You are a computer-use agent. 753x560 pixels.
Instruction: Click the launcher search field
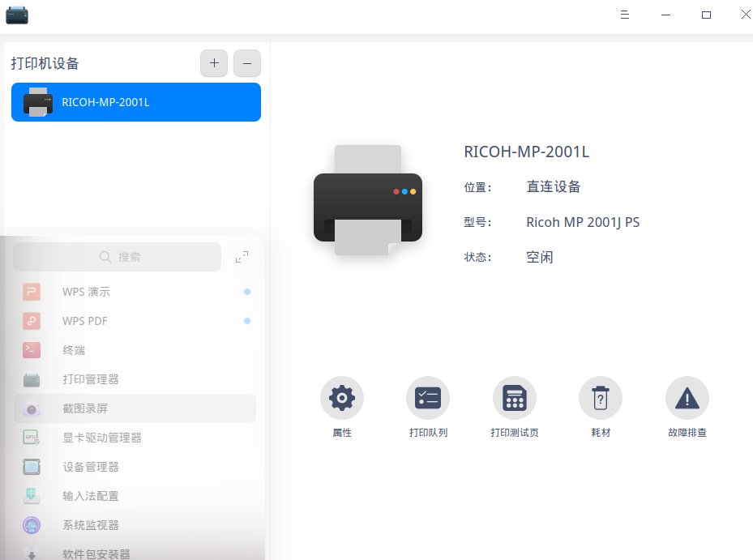pos(118,257)
